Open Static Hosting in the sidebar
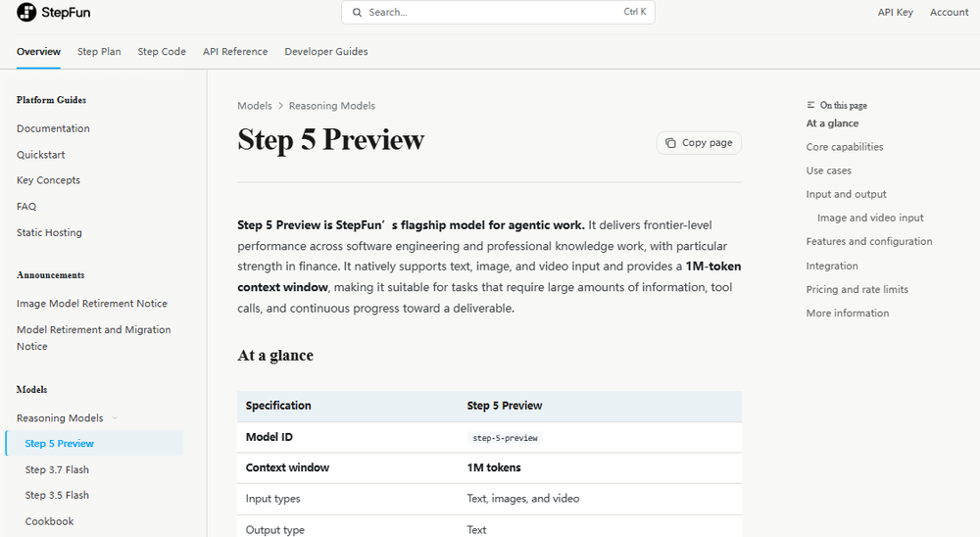Viewport: 980px width, 537px height. 49,232
